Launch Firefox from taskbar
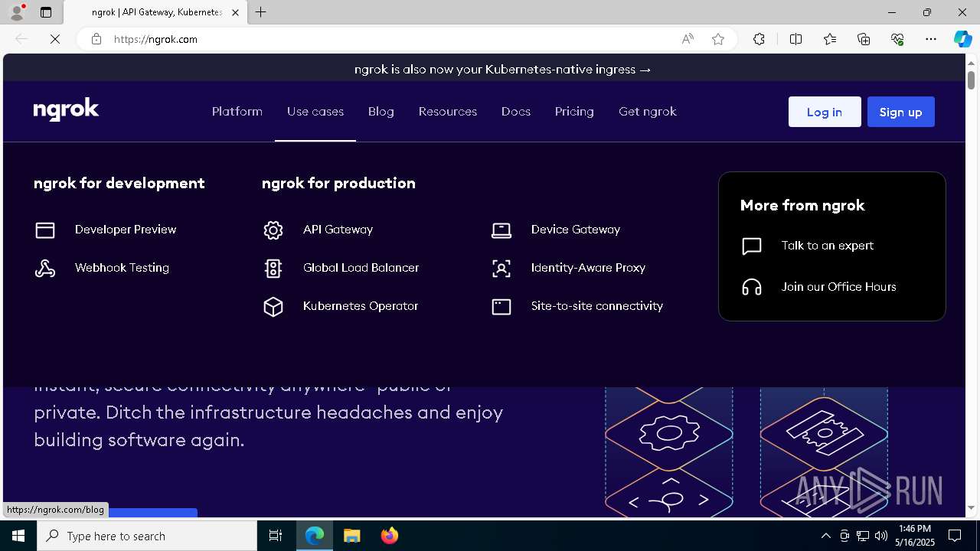The width and height of the screenshot is (980, 551). 390,536
